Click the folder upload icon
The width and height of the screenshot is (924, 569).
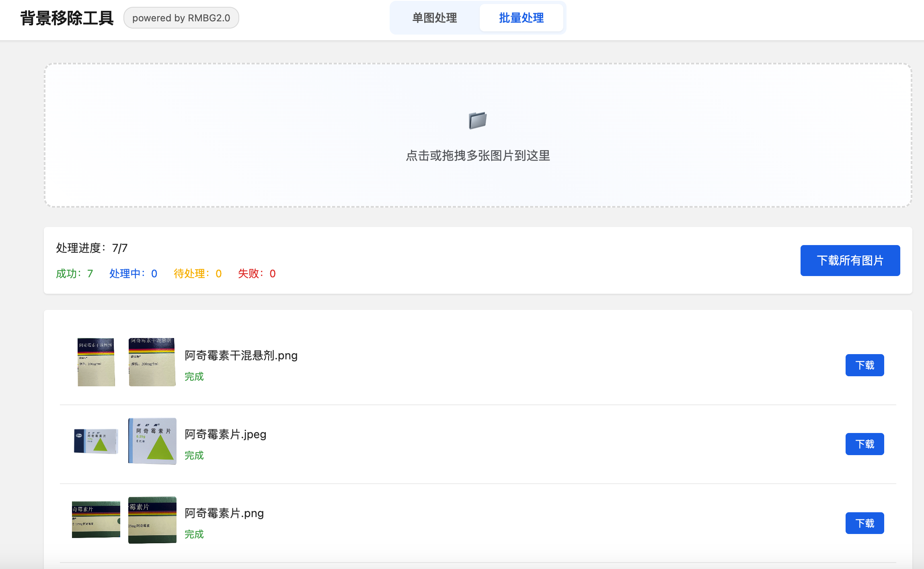coord(478,120)
